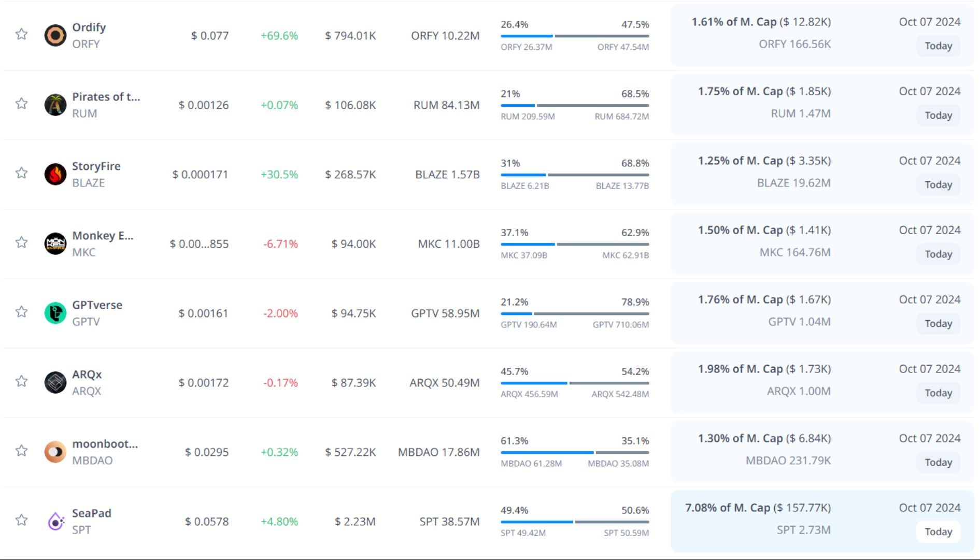Star the GPTverse row
This screenshot has width=980, height=560.
[x=21, y=312]
